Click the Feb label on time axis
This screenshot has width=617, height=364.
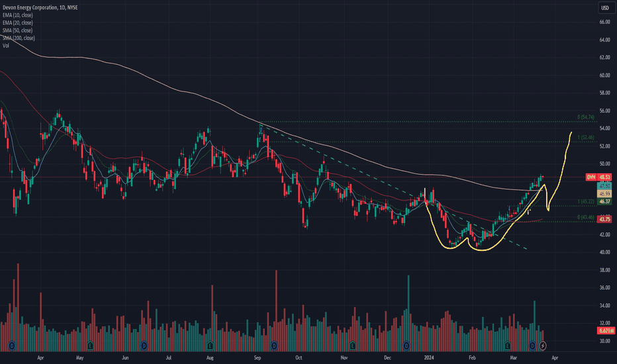click(472, 357)
